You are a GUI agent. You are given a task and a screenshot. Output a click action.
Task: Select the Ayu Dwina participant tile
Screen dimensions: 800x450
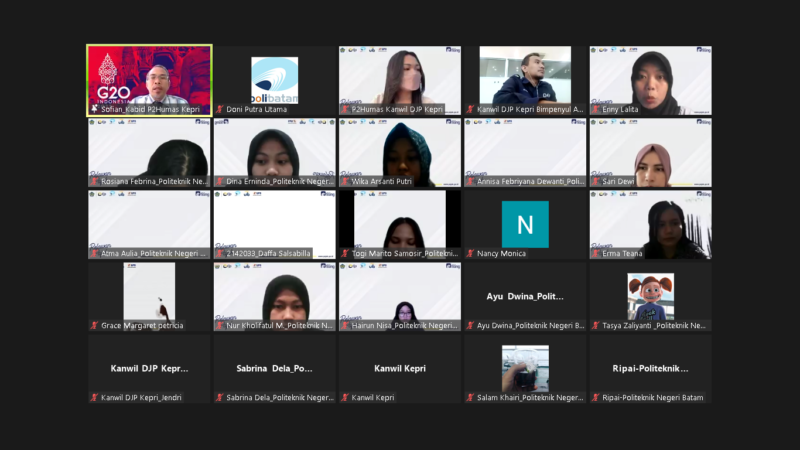[x=525, y=296]
